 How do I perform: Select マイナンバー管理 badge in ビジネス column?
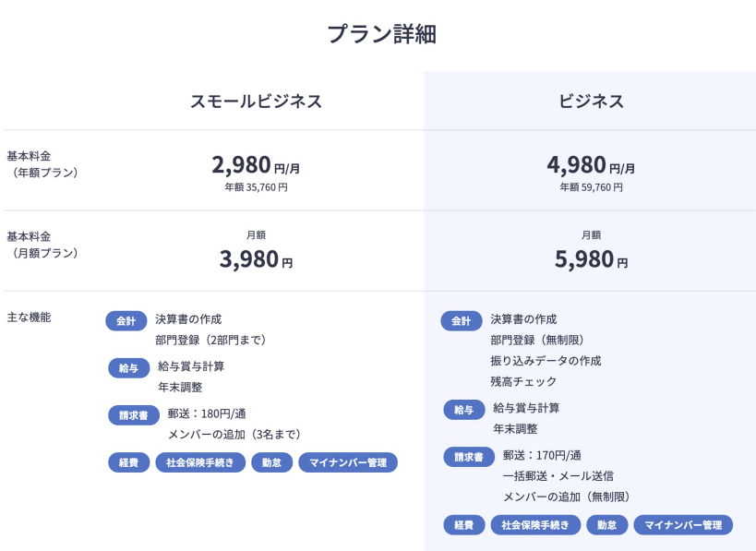[x=683, y=525]
